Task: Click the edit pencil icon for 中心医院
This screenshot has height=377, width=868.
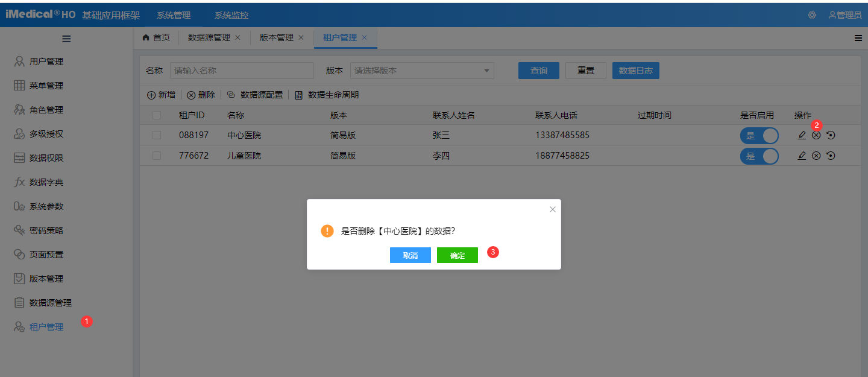Action: [802, 135]
